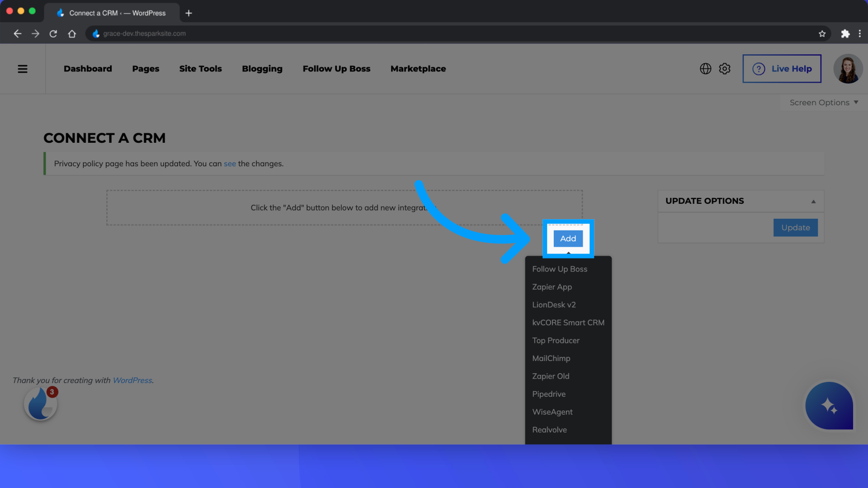868x488 pixels.
Task: Click the globe/language icon
Action: pyautogui.click(x=705, y=68)
